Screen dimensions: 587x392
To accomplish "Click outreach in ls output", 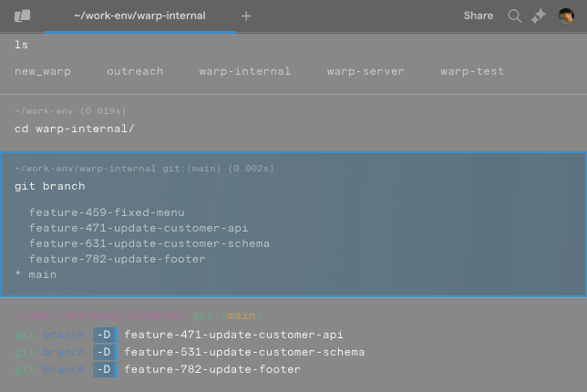I will tap(135, 71).
